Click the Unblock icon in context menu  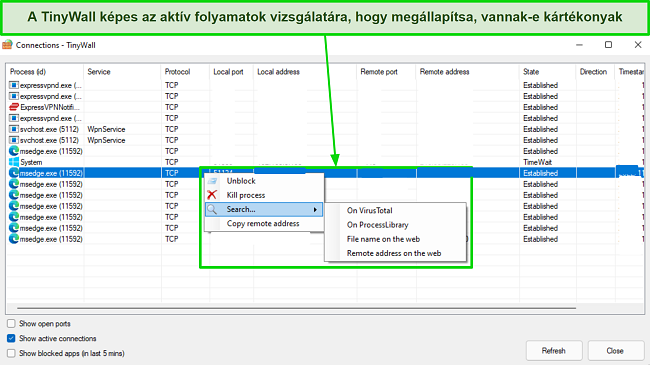point(212,181)
